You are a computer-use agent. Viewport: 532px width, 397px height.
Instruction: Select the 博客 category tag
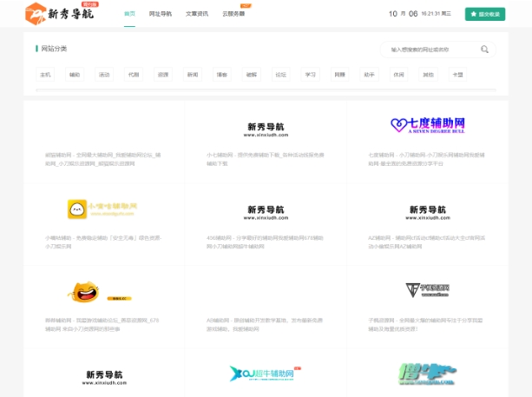click(222, 75)
